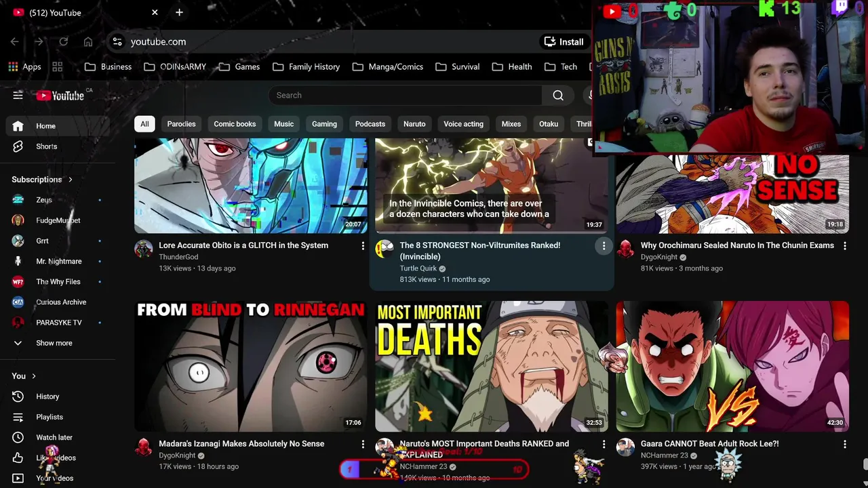
Task: Open ThunderGod channel avatar
Action: click(x=144, y=249)
